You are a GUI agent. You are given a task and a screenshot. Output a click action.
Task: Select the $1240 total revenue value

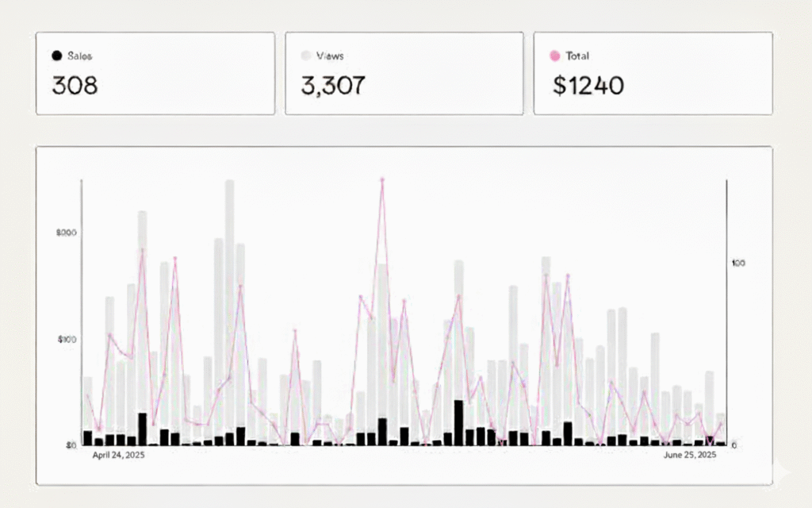point(588,86)
